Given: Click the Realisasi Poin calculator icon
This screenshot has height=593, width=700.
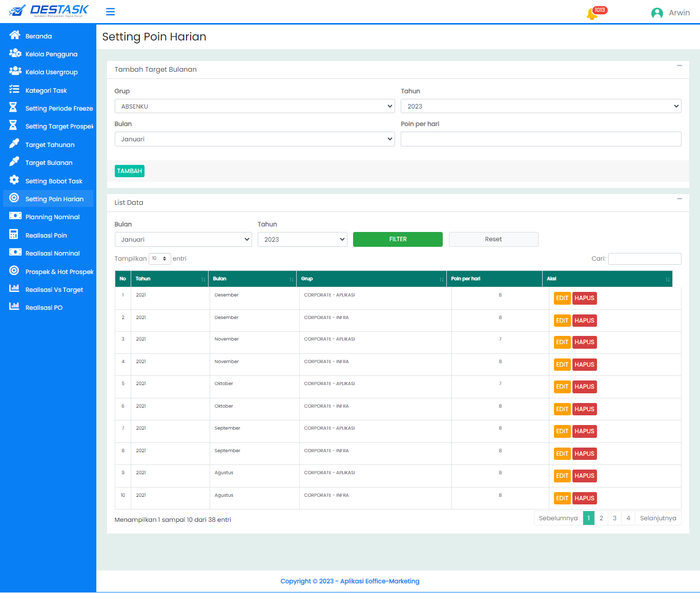Looking at the screenshot, I should coord(14,235).
